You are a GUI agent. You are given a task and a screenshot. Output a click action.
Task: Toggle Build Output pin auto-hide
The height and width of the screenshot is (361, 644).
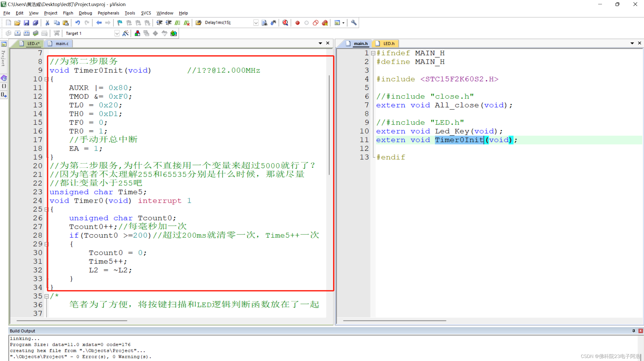click(x=633, y=331)
